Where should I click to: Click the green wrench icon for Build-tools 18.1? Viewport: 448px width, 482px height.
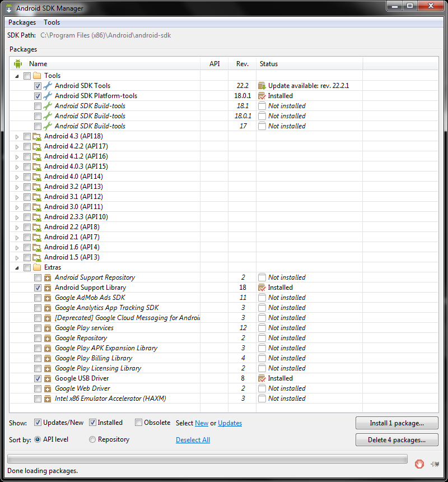pos(47,106)
